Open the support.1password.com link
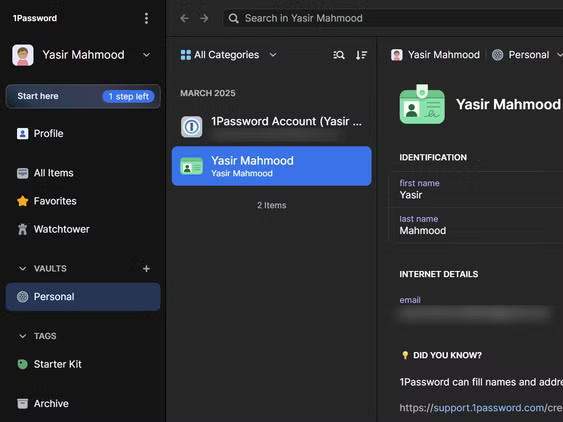Image resolution: width=563 pixels, height=422 pixels. [488, 408]
